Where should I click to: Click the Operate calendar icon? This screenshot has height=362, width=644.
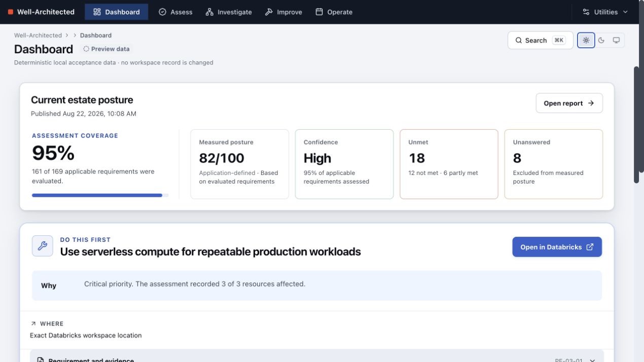[x=319, y=12]
